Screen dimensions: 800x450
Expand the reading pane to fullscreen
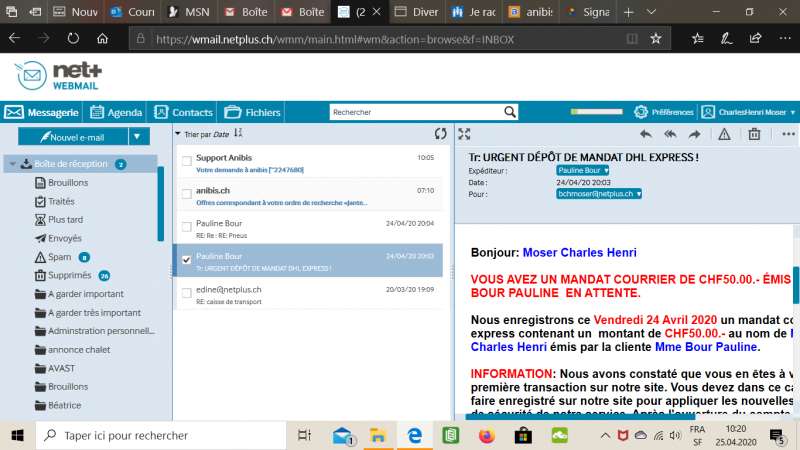pos(464,134)
